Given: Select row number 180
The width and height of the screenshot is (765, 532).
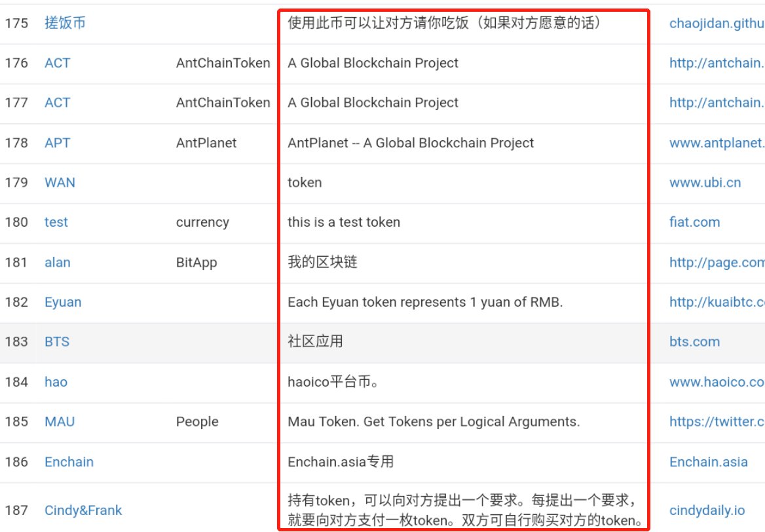Looking at the screenshot, I should (16, 222).
